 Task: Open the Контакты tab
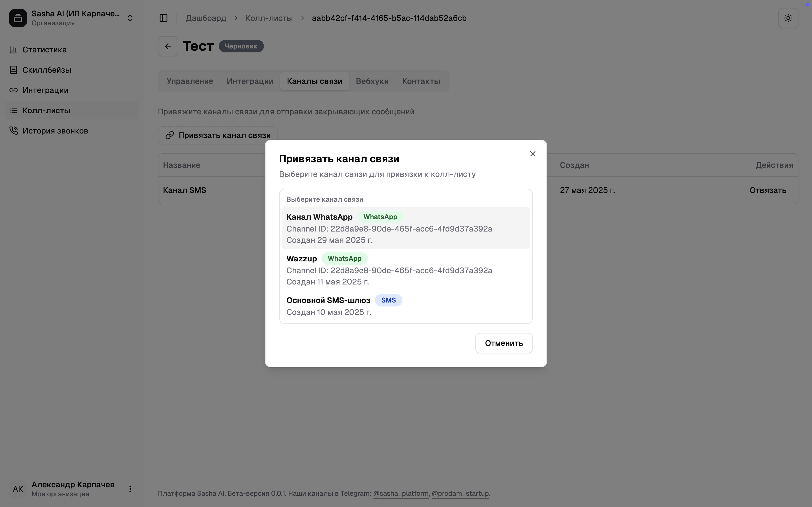pos(421,81)
